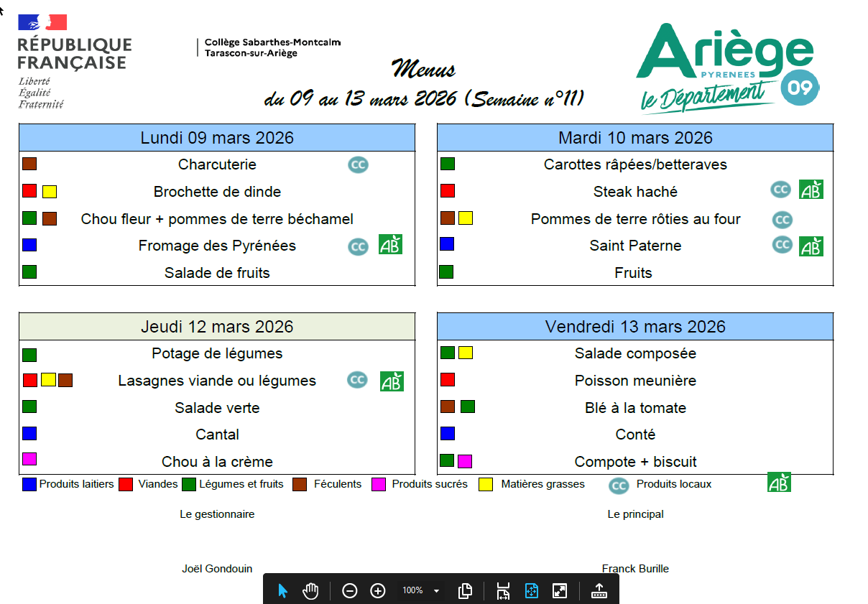Click the blue Produits laitiers legend swatch

click(x=29, y=484)
